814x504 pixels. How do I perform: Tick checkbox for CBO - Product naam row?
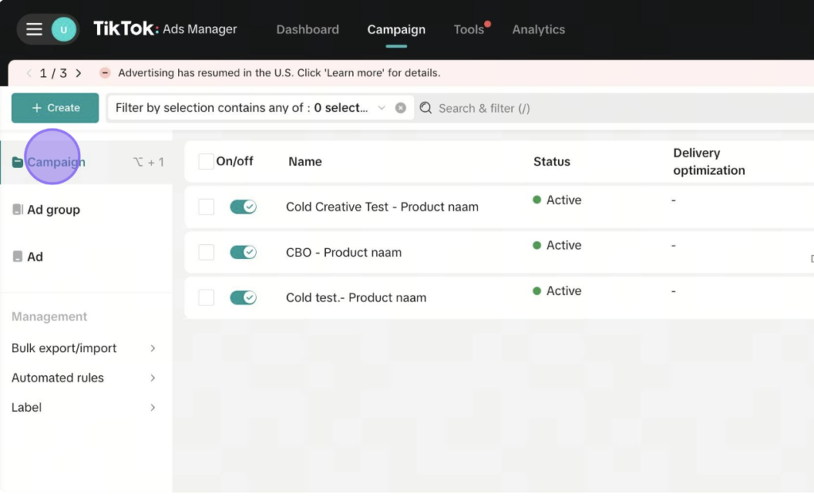(206, 252)
